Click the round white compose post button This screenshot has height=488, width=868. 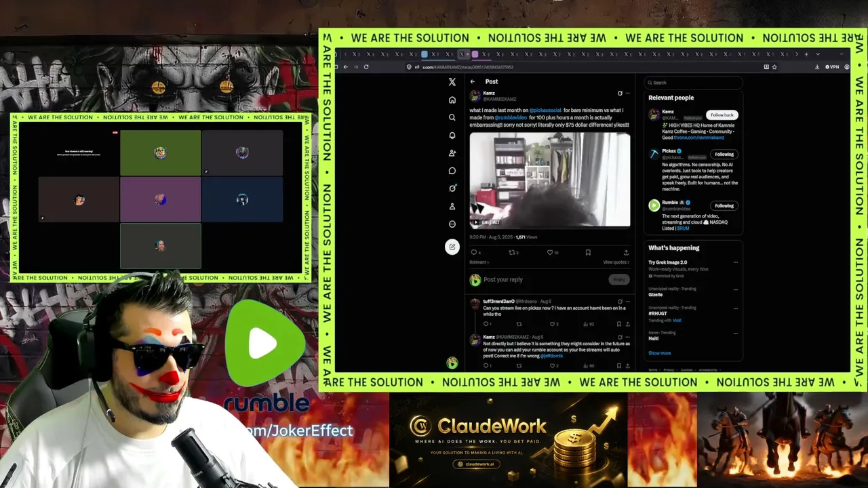pyautogui.click(x=452, y=247)
